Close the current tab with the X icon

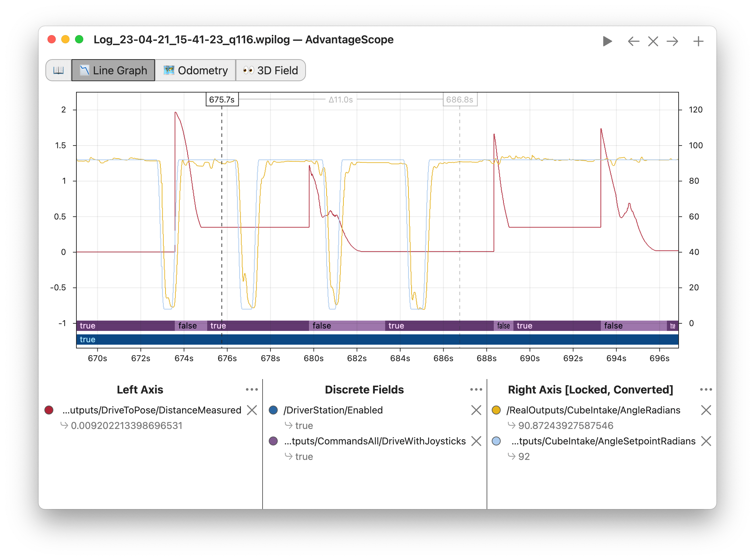[x=653, y=41]
